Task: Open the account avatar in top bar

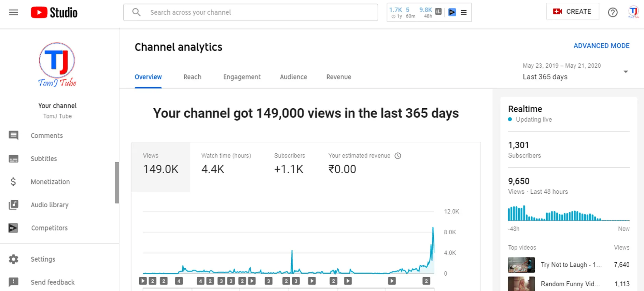Action: coord(633,12)
